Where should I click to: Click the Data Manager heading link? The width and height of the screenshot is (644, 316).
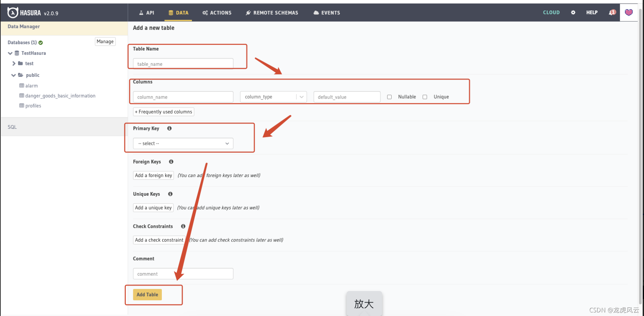click(x=24, y=27)
